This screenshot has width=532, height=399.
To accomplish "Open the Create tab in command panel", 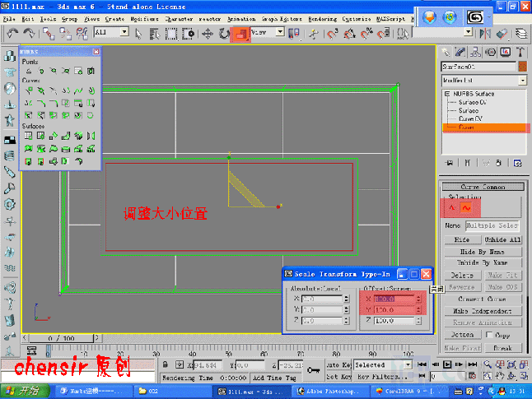I will (446, 52).
